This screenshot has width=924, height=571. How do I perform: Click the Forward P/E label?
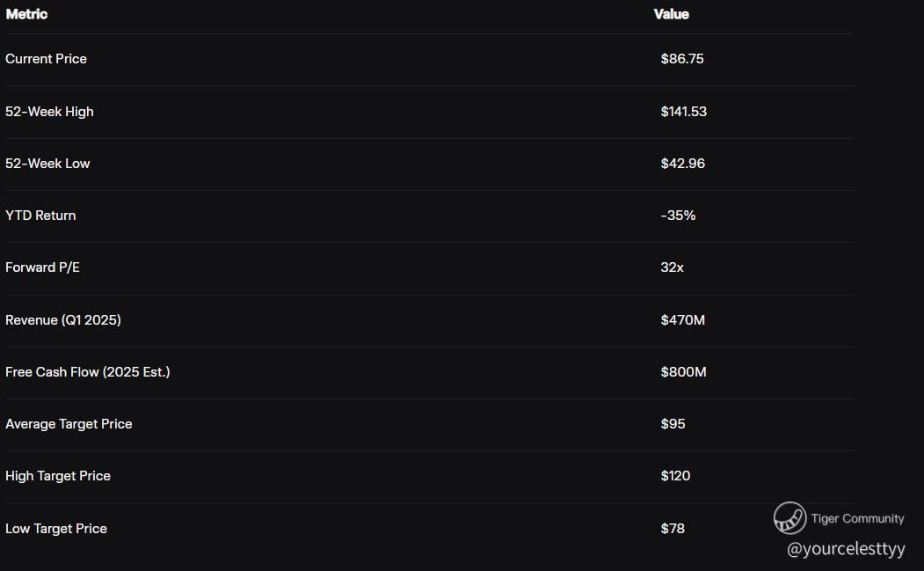click(42, 267)
